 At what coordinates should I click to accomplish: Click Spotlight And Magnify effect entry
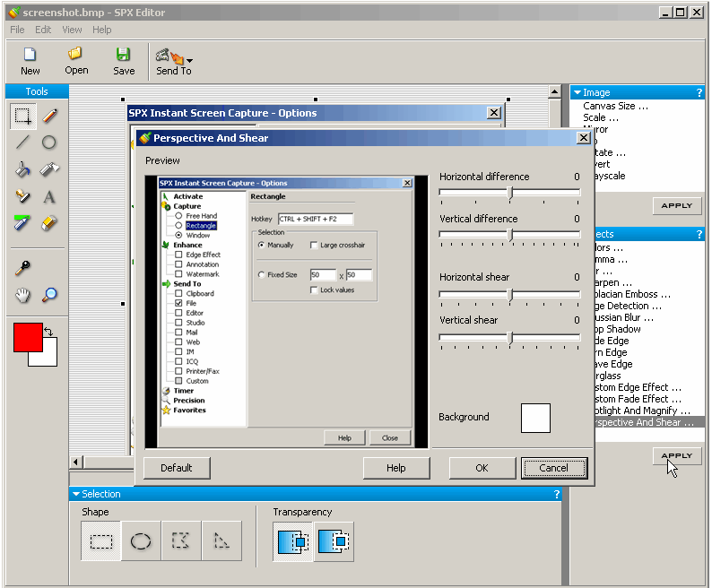tap(643, 411)
